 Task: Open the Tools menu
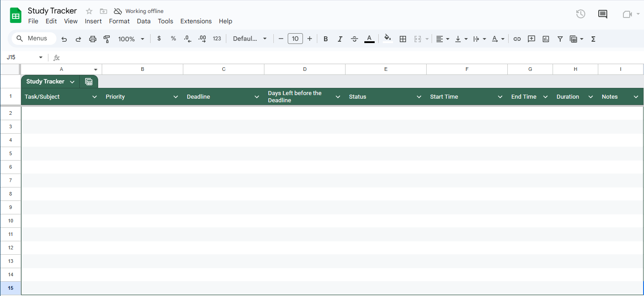(x=165, y=21)
